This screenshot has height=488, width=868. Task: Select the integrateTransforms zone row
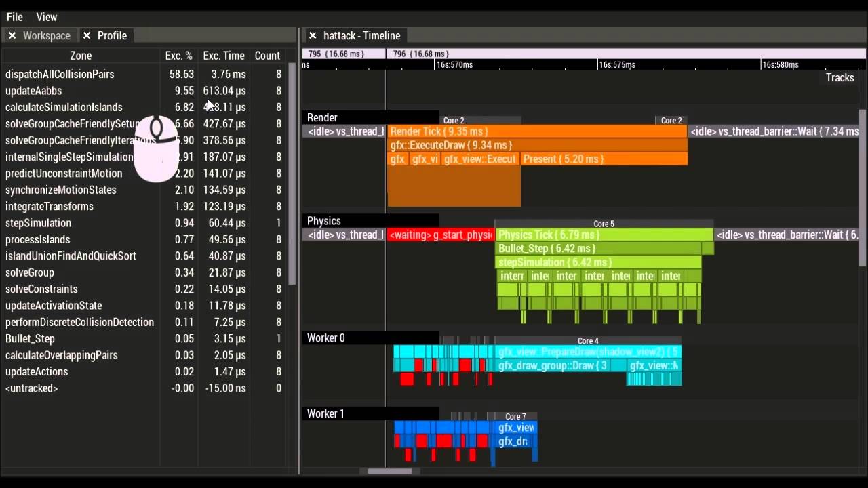tap(144, 207)
